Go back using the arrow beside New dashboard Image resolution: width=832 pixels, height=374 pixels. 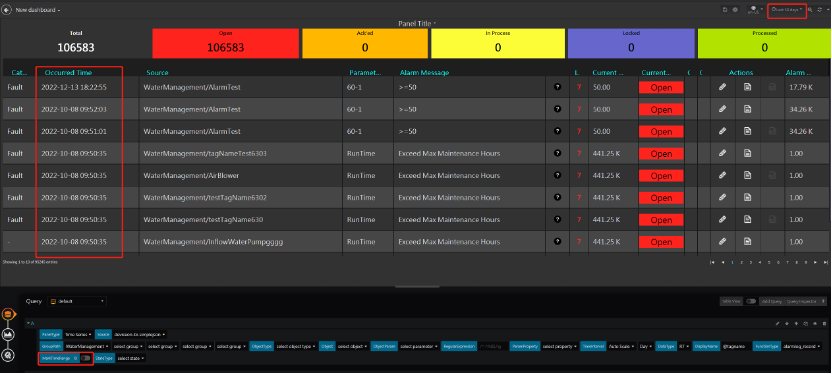coord(7,10)
